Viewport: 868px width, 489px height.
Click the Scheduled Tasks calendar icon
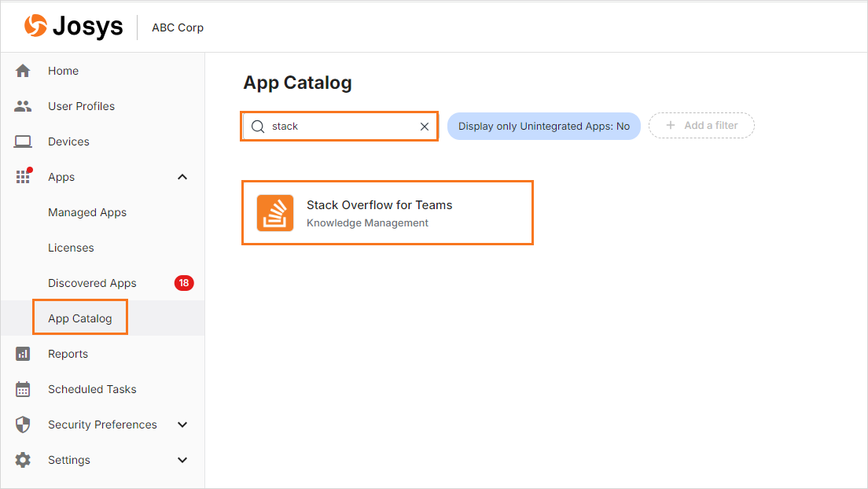click(23, 389)
